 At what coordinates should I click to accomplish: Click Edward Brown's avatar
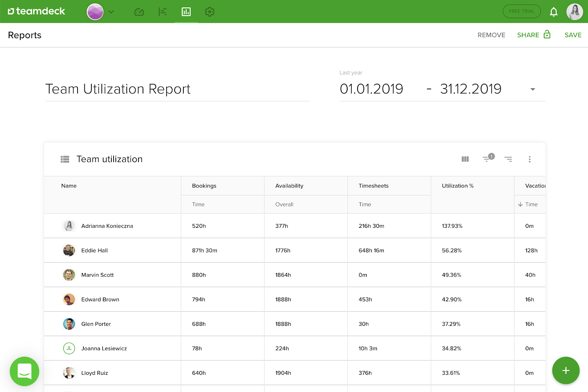(69, 299)
